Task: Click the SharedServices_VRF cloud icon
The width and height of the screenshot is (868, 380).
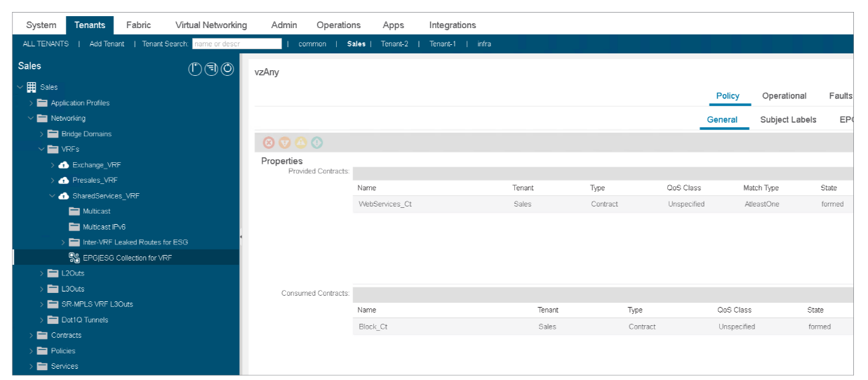Action: (x=64, y=195)
